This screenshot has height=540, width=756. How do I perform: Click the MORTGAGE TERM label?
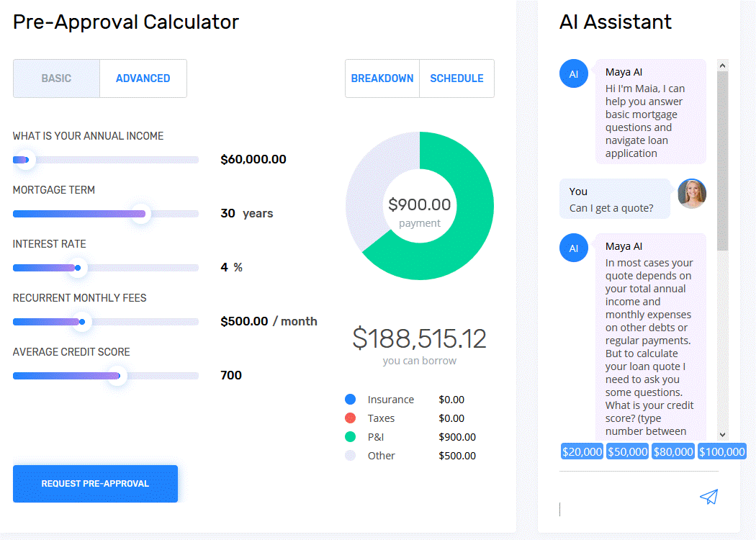[54, 190]
